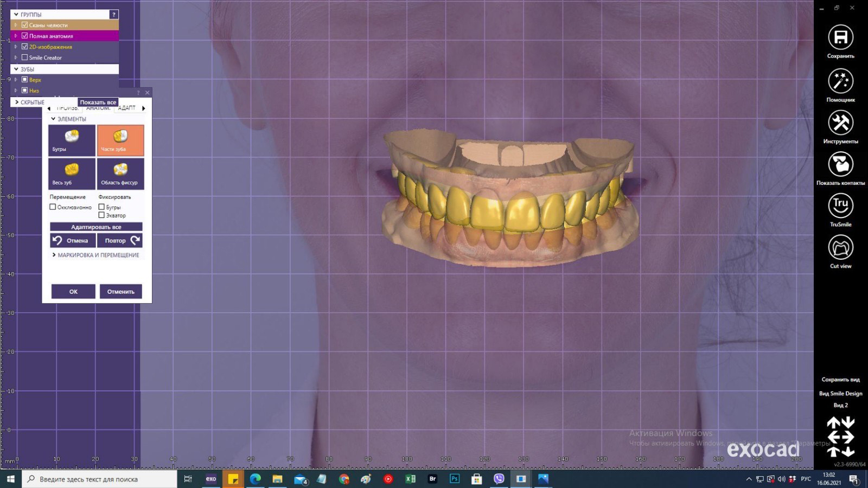Check the Экватор fixation checkbox
This screenshot has height=488, width=868.
click(101, 215)
